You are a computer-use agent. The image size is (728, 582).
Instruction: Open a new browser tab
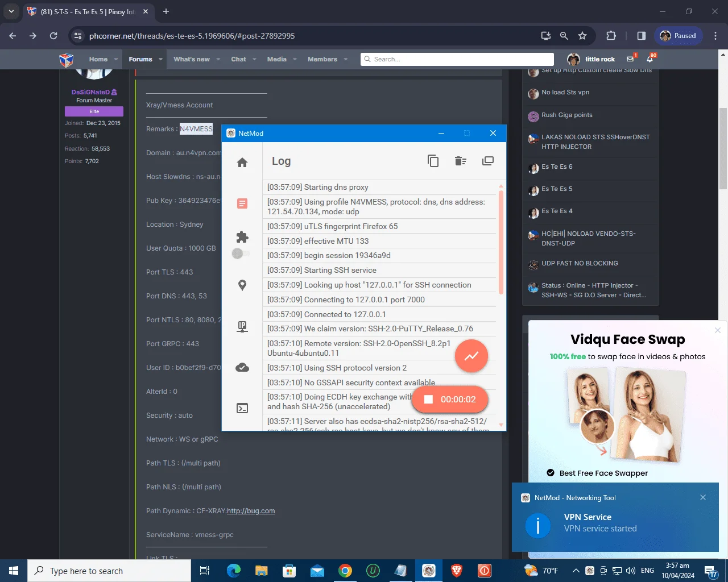click(x=166, y=11)
